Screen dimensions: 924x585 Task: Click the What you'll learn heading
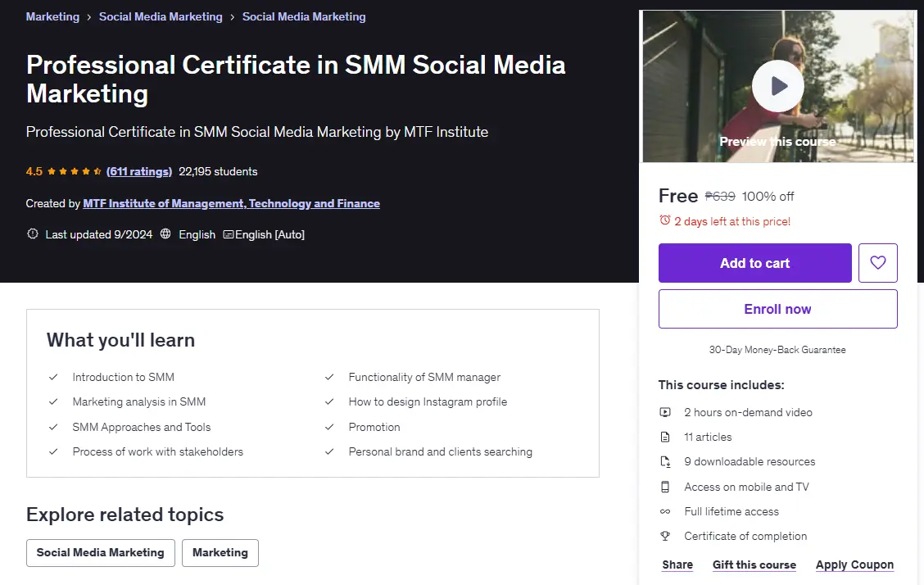click(x=120, y=340)
